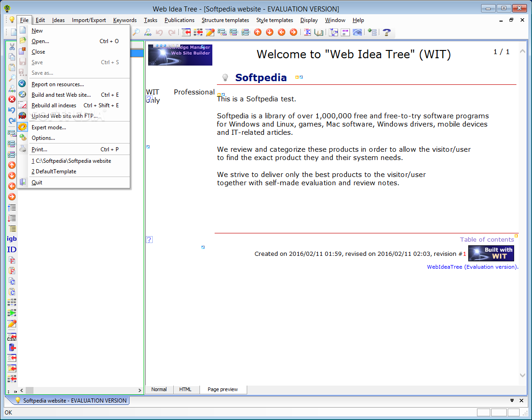Screen dimensions: 532x420
Task: Click the scissors cut icon in left sidebar
Action: tap(12, 47)
